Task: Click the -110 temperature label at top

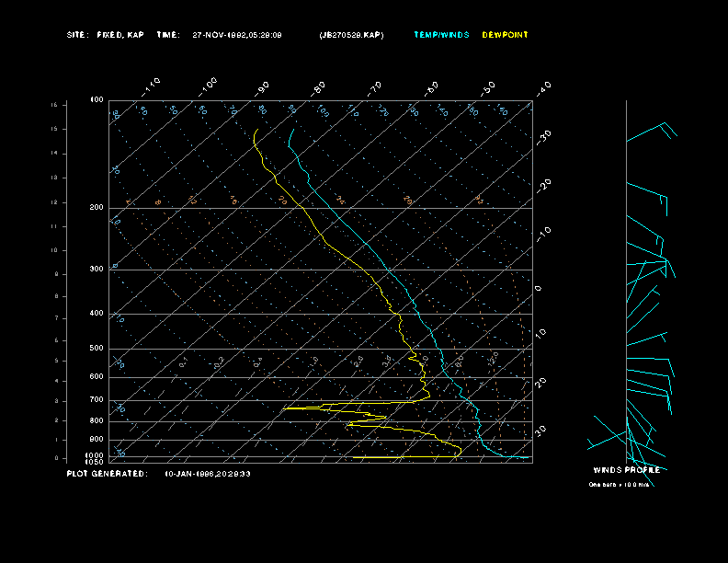Action: 153,85
